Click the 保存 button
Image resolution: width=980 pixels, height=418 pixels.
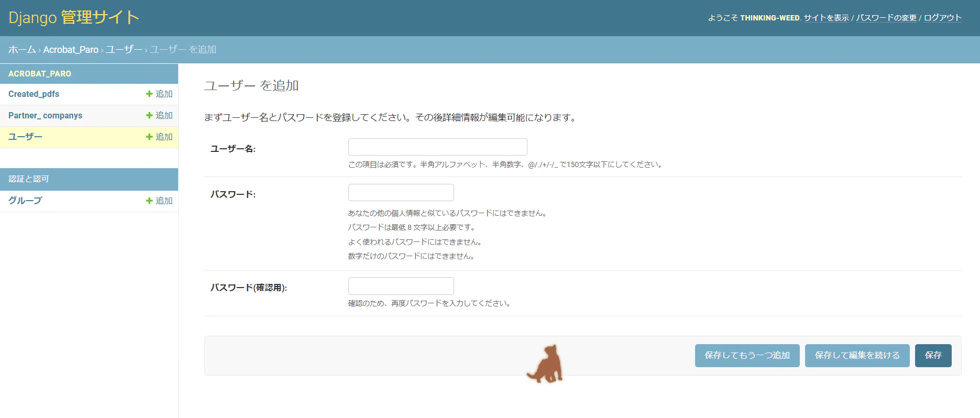pos(933,356)
